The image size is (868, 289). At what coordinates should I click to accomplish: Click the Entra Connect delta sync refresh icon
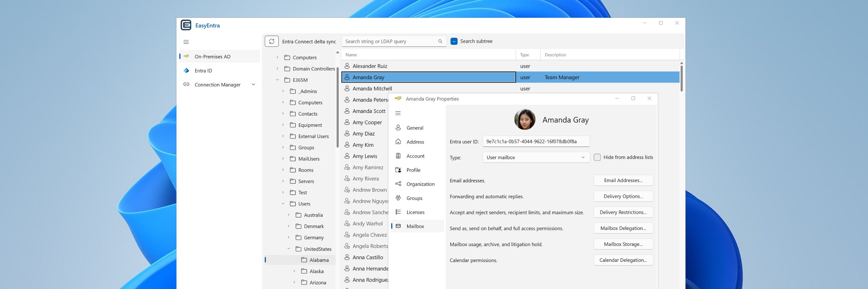click(x=272, y=41)
